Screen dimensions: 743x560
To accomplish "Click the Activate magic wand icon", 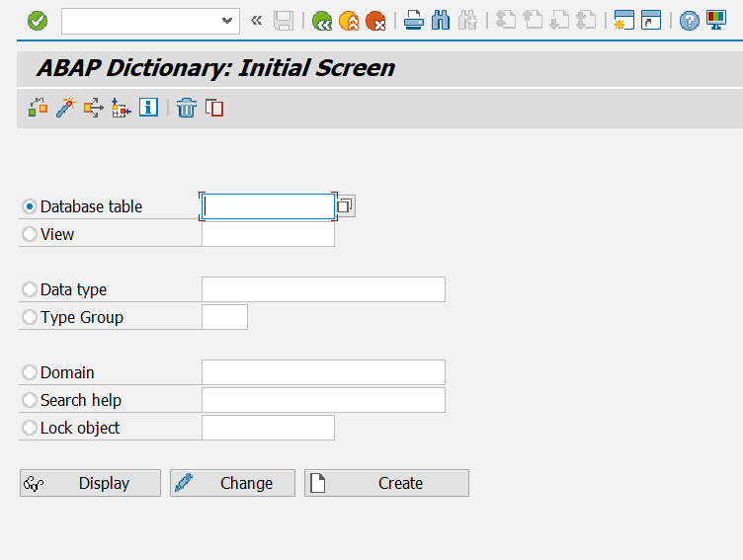I will point(66,108).
